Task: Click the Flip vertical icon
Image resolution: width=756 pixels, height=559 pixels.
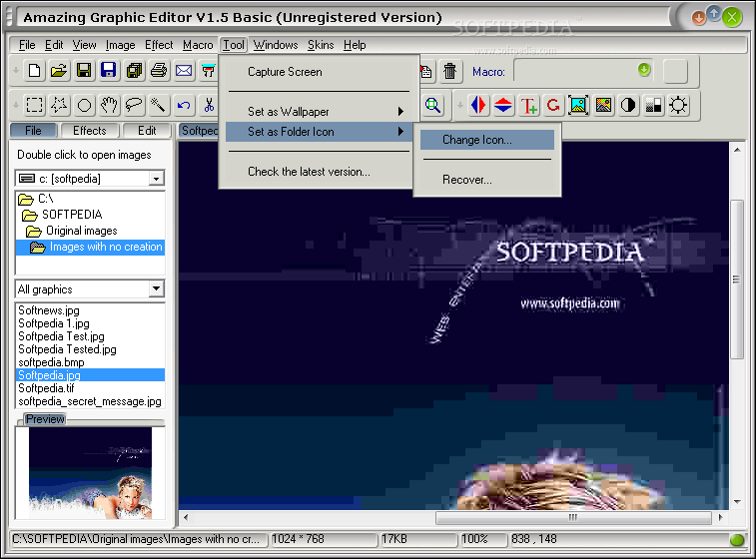Action: pyautogui.click(x=503, y=105)
